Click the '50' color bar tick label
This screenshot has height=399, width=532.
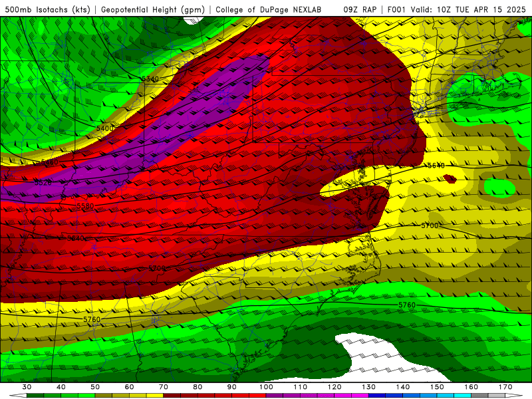pos(95,387)
